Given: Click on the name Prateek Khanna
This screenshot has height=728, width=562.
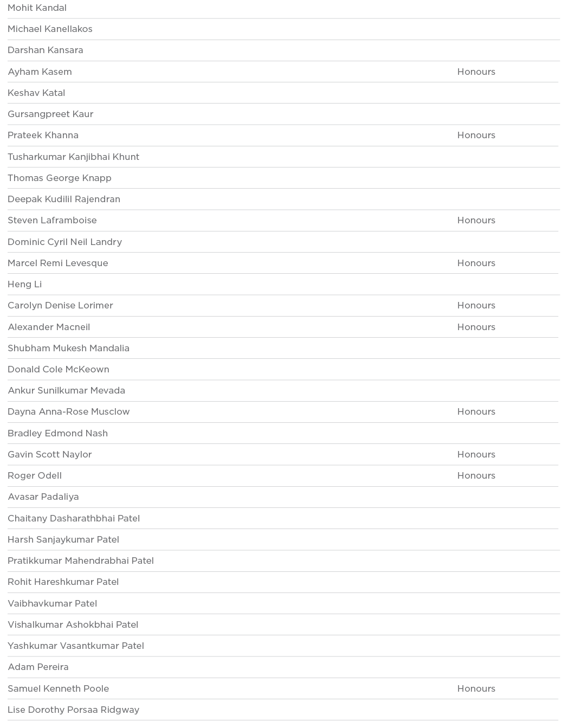Looking at the screenshot, I should [x=43, y=136].
